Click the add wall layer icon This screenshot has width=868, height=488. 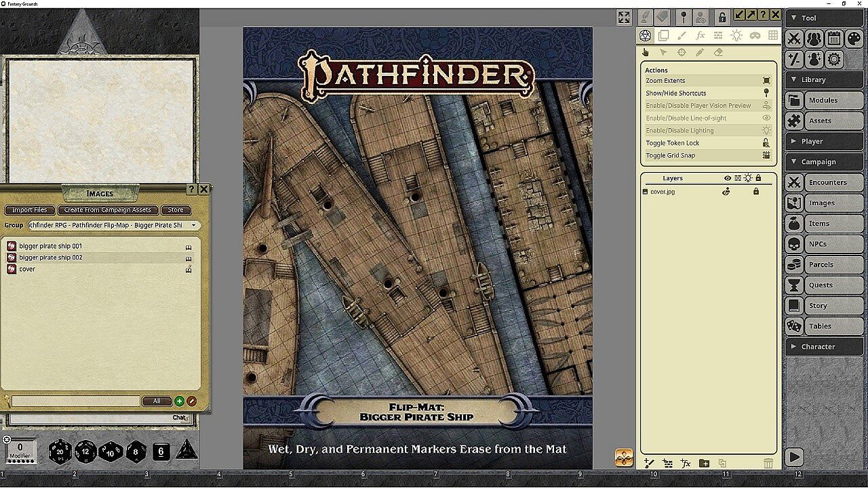coord(668,464)
